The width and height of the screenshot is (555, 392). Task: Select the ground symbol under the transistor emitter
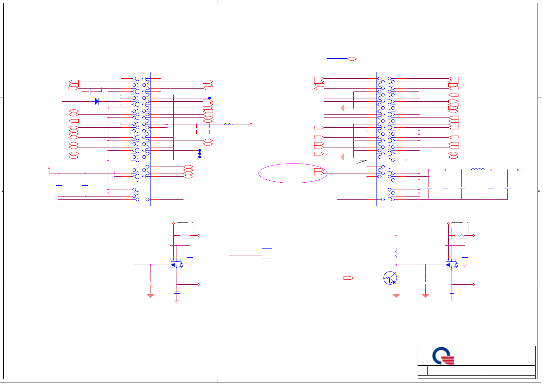(396, 296)
